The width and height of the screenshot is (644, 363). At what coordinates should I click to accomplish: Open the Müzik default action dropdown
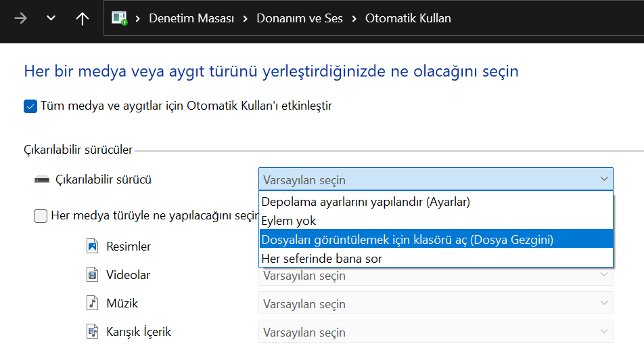coord(436,304)
